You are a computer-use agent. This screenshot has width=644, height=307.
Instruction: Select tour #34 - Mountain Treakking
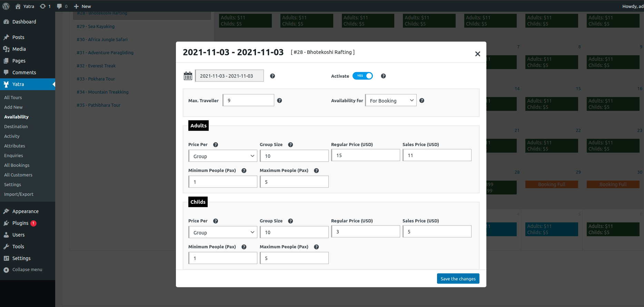click(102, 92)
